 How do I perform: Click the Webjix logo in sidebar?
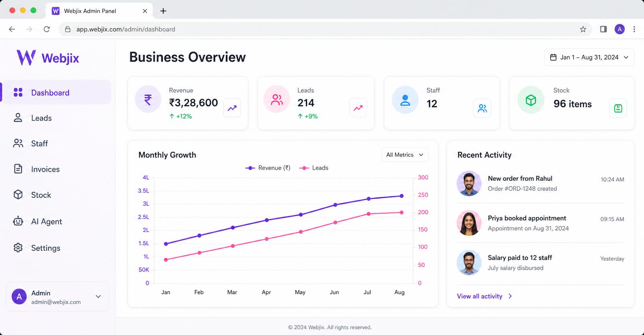(x=48, y=58)
